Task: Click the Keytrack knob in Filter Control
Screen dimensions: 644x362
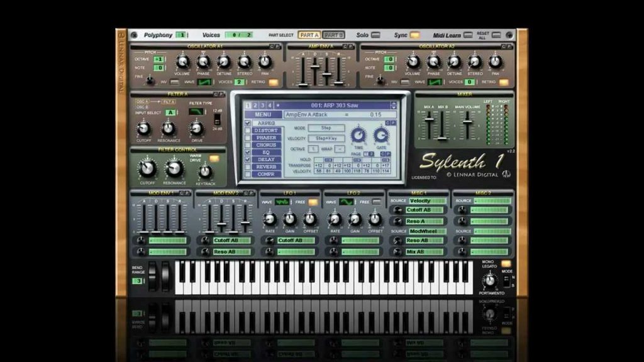Action: coord(206,172)
